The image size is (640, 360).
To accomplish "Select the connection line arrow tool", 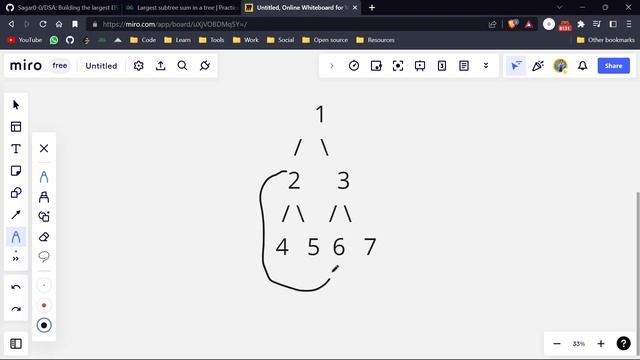I will point(16,215).
